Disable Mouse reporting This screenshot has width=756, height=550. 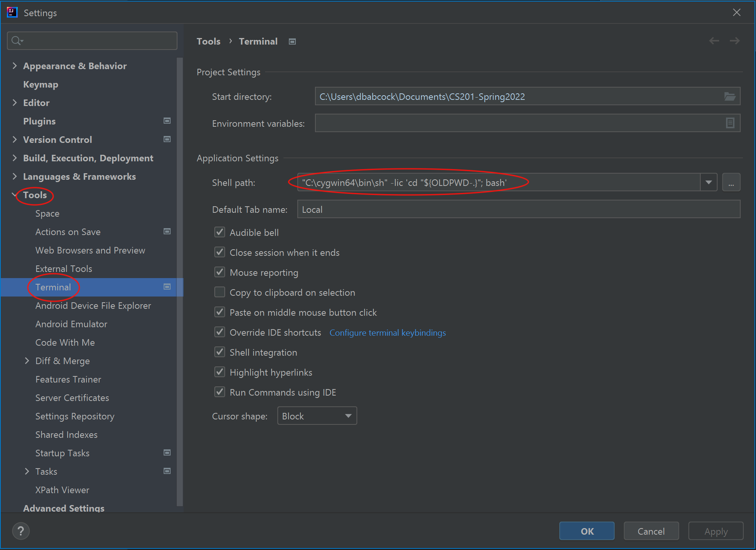[x=219, y=272]
